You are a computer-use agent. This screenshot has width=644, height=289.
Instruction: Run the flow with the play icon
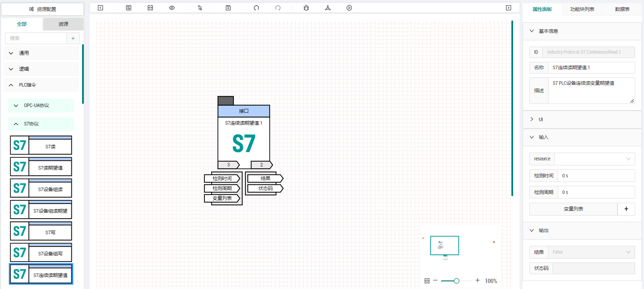349,8
